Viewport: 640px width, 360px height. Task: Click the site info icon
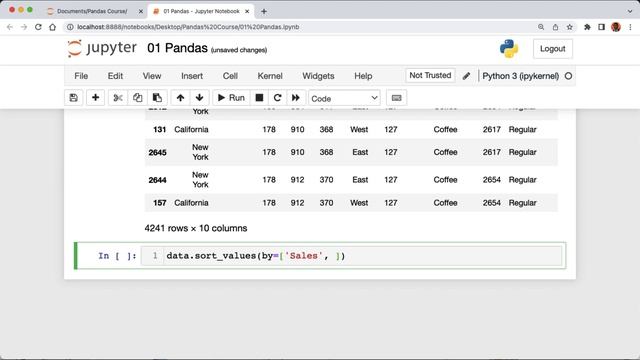70,27
